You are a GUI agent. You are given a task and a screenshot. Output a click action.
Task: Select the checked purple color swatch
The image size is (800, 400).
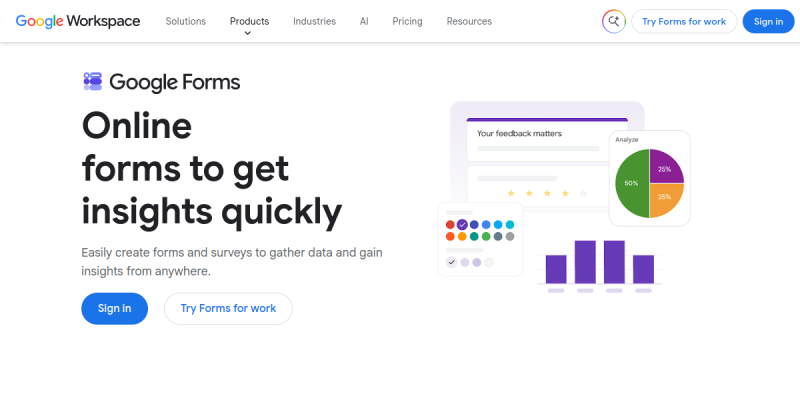click(x=462, y=224)
